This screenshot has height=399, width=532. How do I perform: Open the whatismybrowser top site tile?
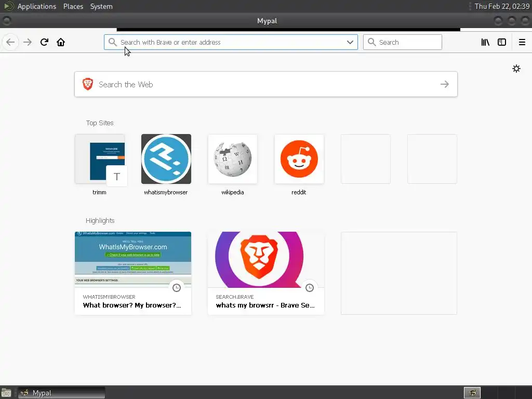pyautogui.click(x=166, y=159)
